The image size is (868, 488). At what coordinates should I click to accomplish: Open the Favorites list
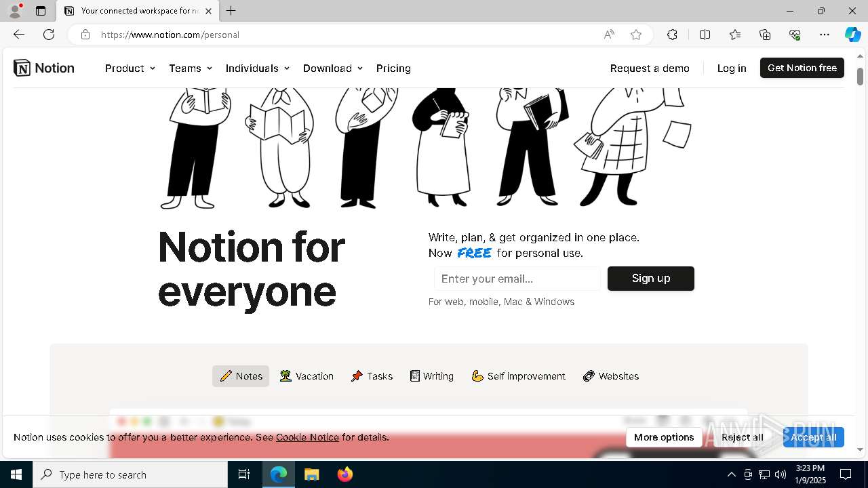click(x=735, y=35)
